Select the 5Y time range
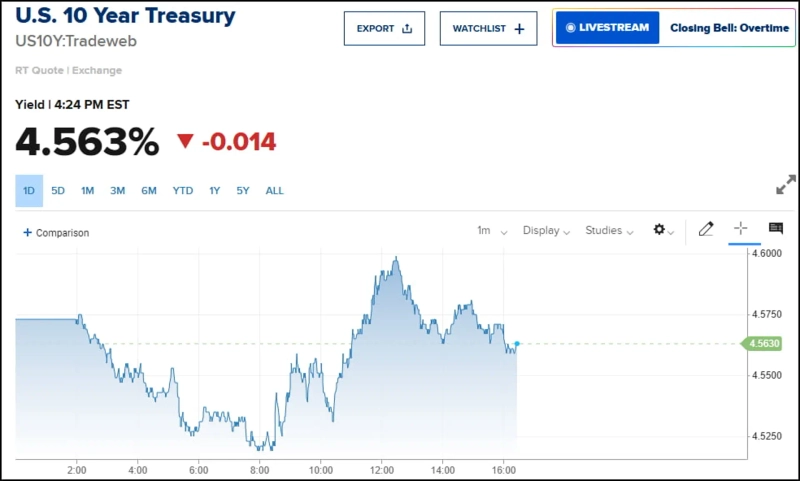 [243, 190]
